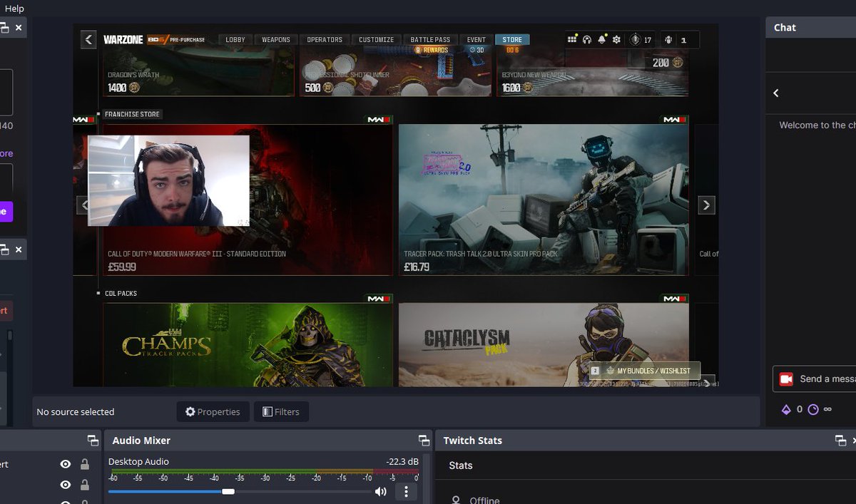
Task: Click the £59.99 price text
Action: (x=122, y=267)
